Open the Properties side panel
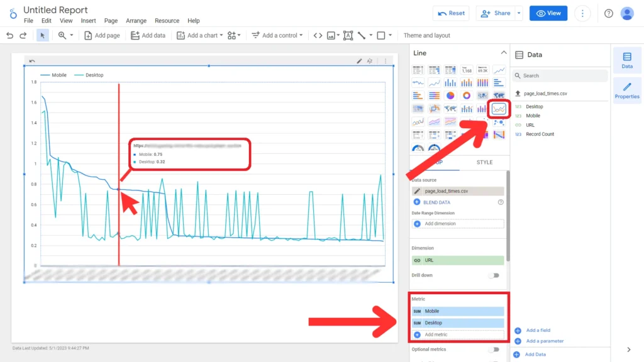This screenshot has width=644, height=362. tap(626, 90)
